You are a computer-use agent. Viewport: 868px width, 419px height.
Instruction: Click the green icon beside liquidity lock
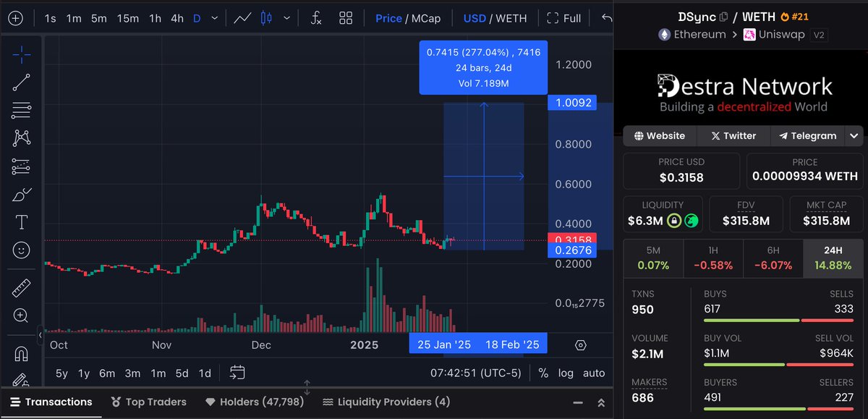point(692,221)
